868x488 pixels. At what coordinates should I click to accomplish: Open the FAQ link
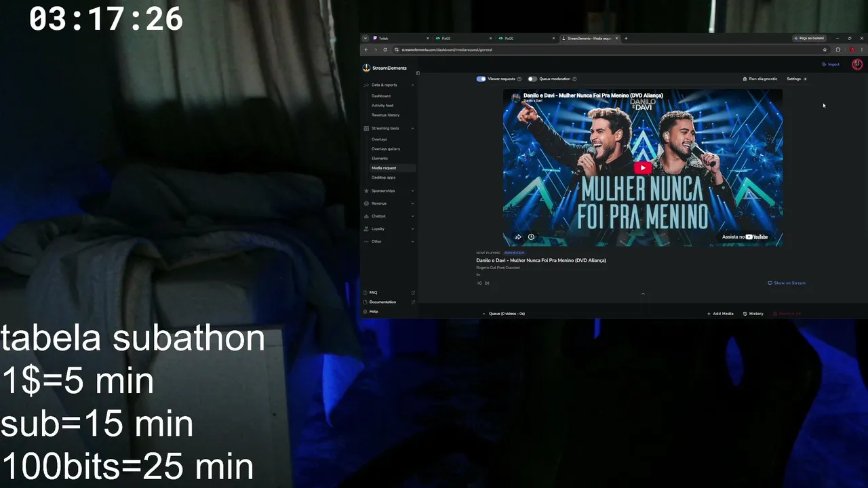coord(373,293)
